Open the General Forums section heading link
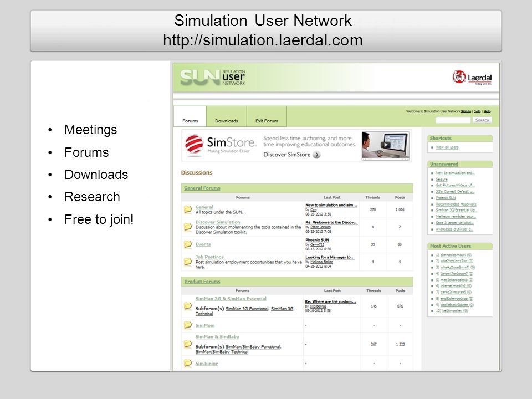Viewport: 532px width, 399px height. (x=202, y=188)
